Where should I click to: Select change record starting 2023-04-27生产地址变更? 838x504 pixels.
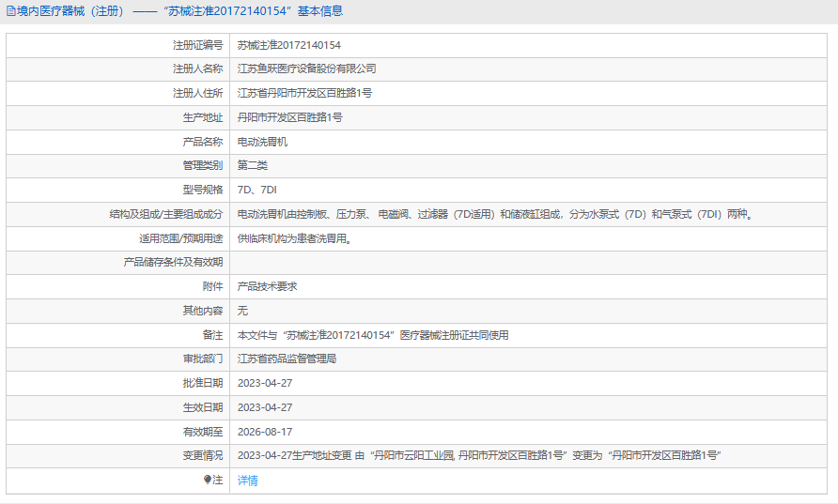(x=479, y=455)
